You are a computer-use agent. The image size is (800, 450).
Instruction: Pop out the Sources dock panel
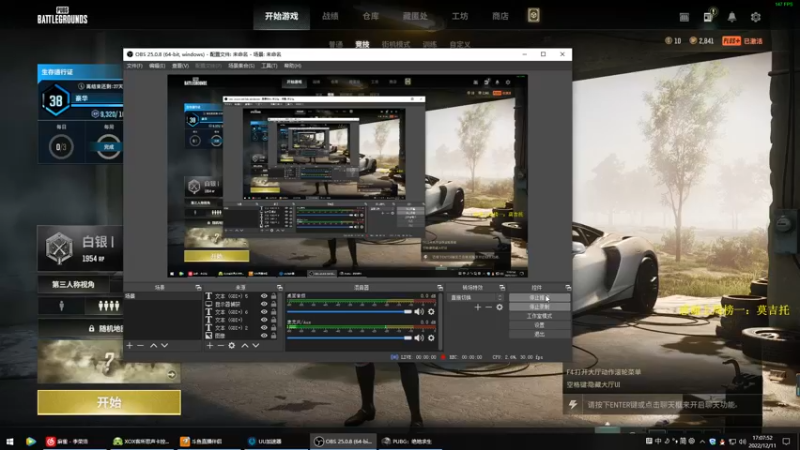[x=279, y=288]
